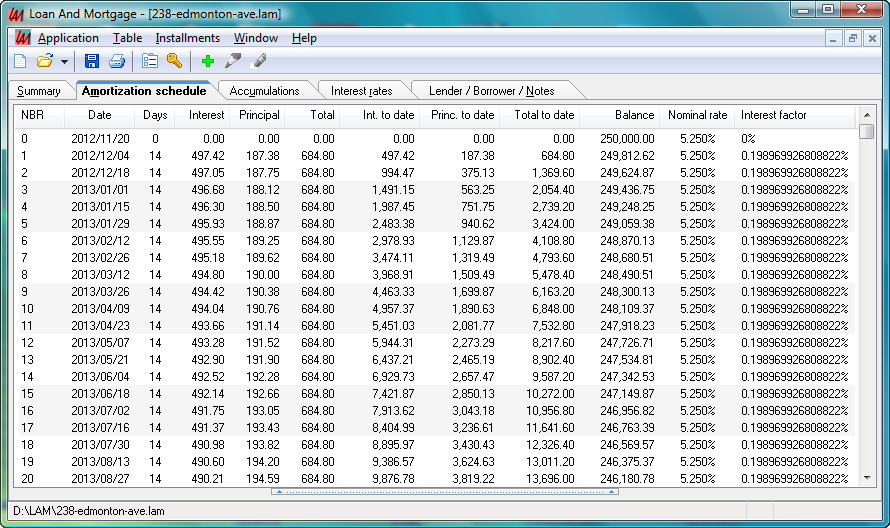Switch to the Summary tab
Screen dimensions: 890x528
tap(38, 91)
